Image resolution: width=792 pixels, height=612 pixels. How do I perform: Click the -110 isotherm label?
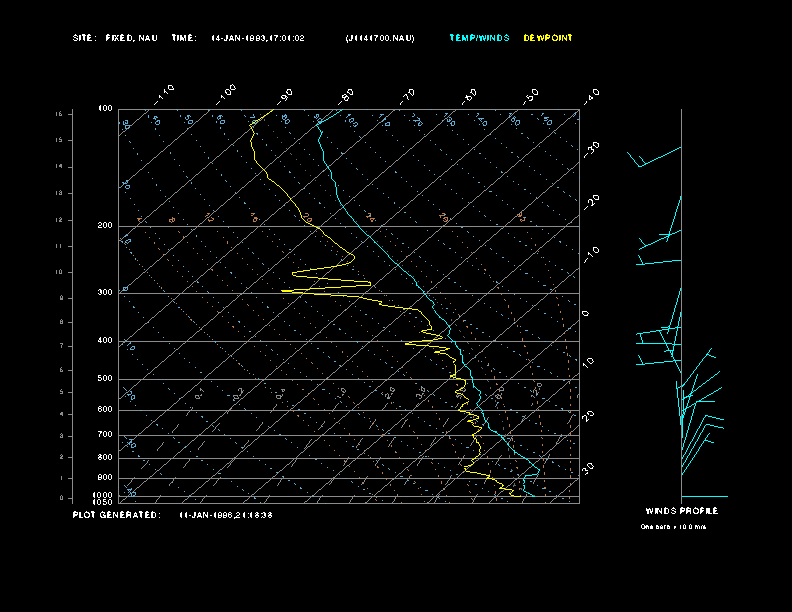click(x=164, y=94)
